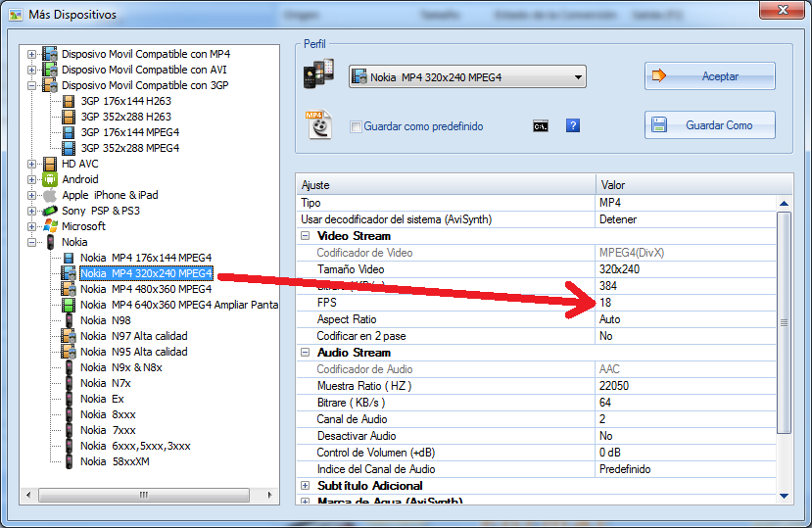Click the Valor column header
Viewport: 812px width, 528px height.
[x=694, y=185]
